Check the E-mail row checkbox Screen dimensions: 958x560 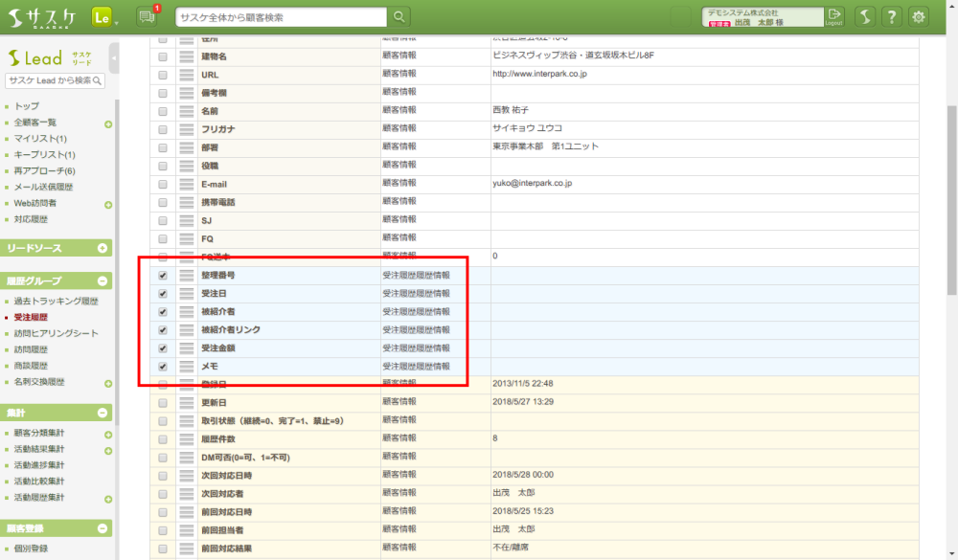click(162, 184)
